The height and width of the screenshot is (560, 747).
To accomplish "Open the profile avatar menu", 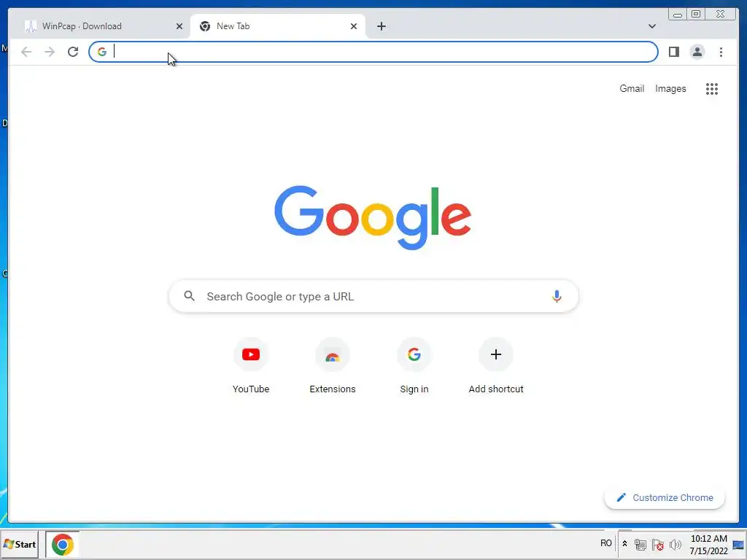I will pyautogui.click(x=697, y=52).
